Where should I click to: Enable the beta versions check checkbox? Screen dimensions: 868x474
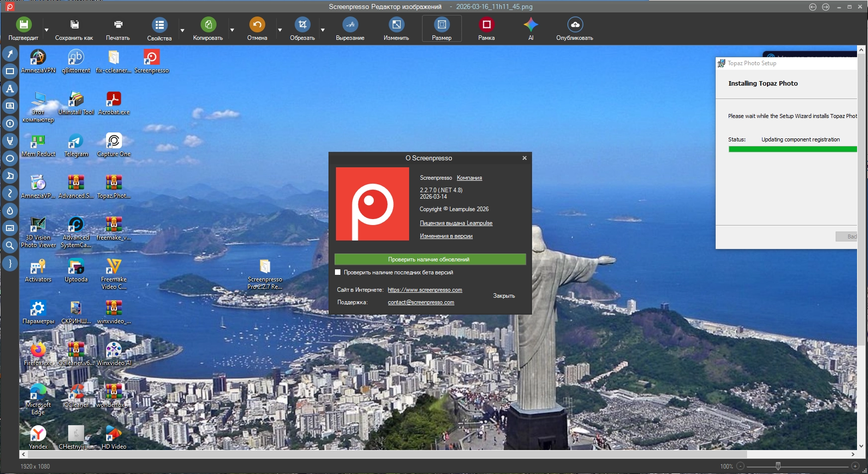click(338, 272)
